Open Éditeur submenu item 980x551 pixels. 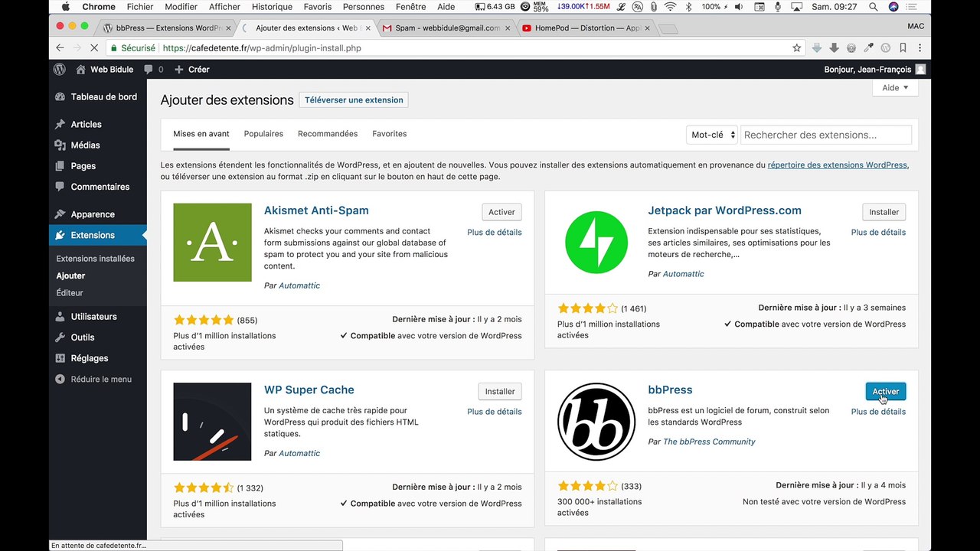[70, 293]
